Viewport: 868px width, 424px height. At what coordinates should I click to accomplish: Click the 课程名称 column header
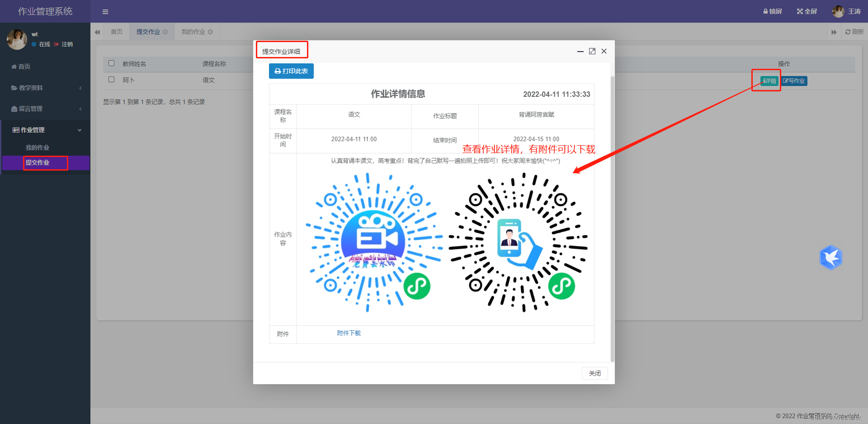pos(214,64)
